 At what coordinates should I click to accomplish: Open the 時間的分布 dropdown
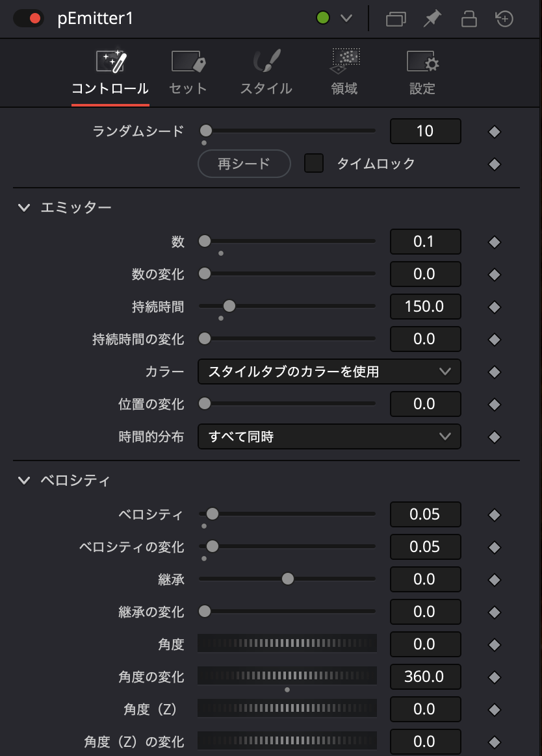(329, 436)
